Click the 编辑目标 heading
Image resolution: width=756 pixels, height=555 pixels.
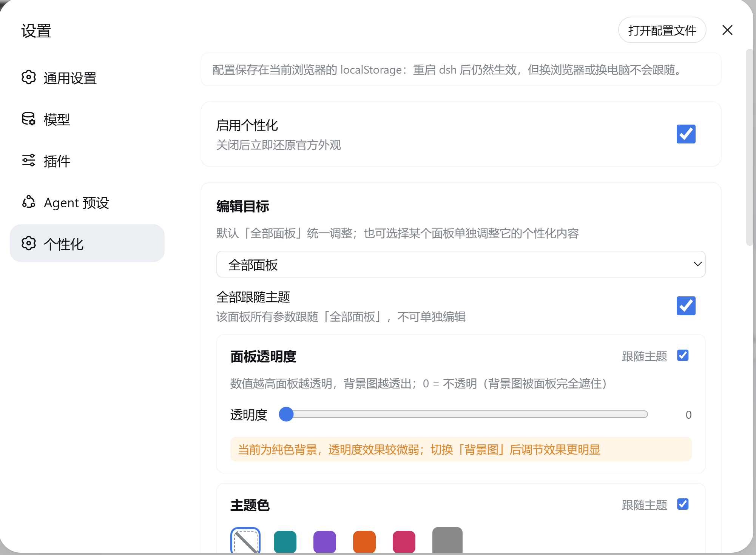[243, 207]
